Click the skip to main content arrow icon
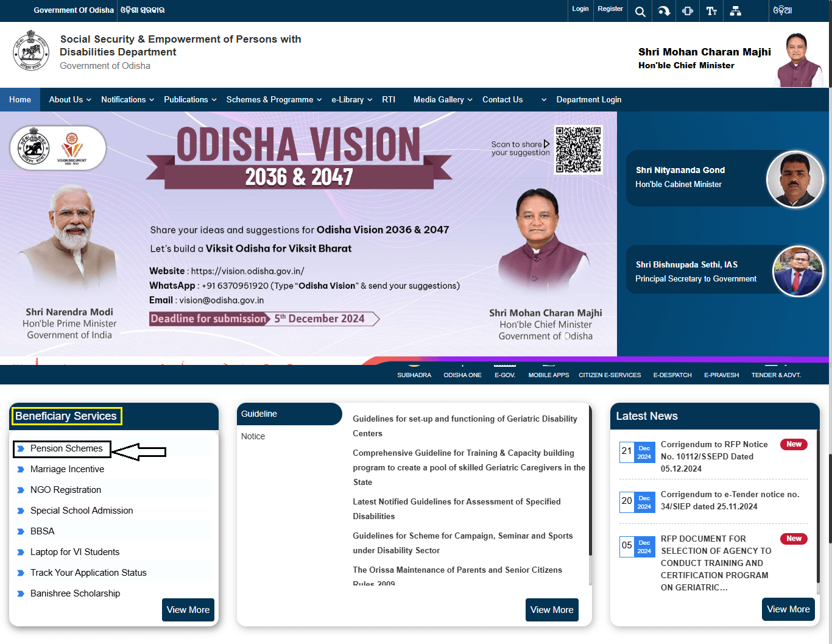Screen dimensions: 832x644 click(664, 11)
